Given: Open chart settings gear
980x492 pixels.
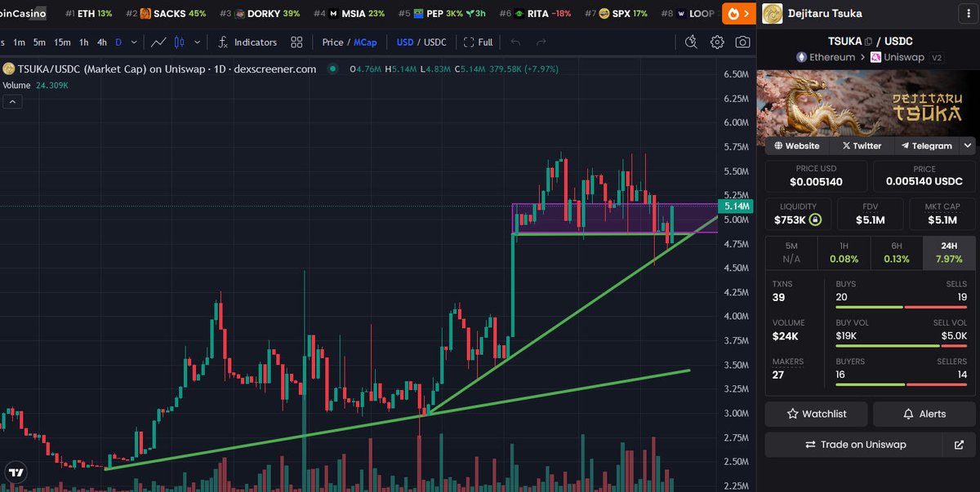Looking at the screenshot, I should (717, 42).
